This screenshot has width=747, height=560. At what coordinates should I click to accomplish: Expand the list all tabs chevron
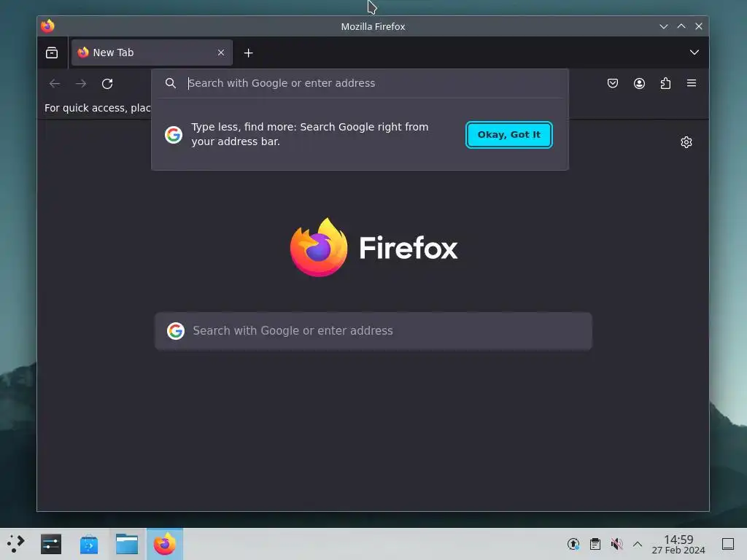[x=694, y=52]
